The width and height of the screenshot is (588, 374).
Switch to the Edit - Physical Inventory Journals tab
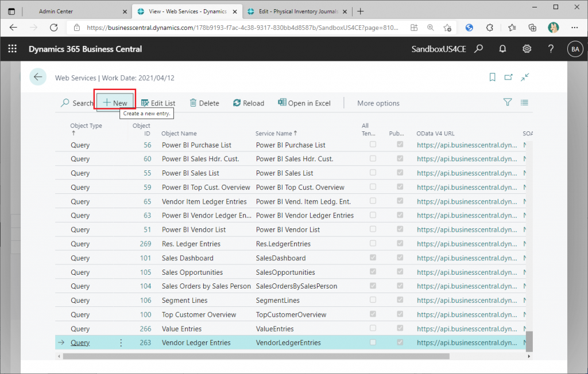point(298,11)
